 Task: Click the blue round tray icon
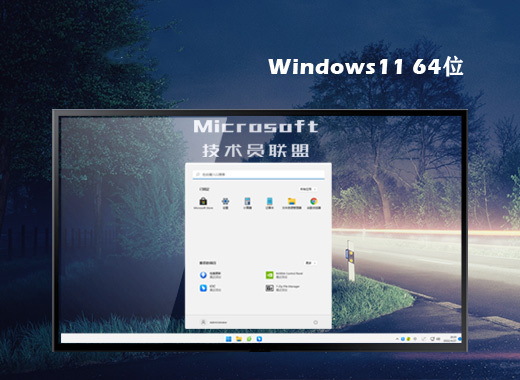pyautogui.click(x=403, y=339)
